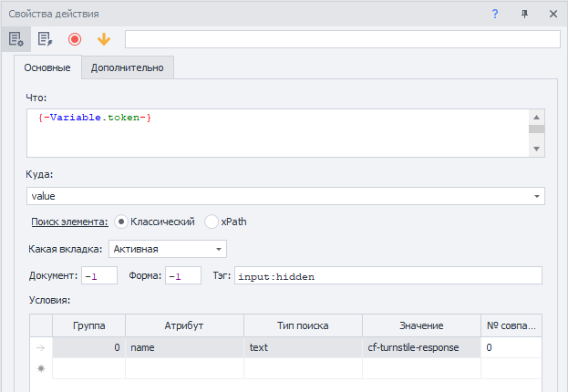The height and width of the screenshot is (392, 568).
Task: Click the Тэг input:hidden field
Action: (x=387, y=275)
